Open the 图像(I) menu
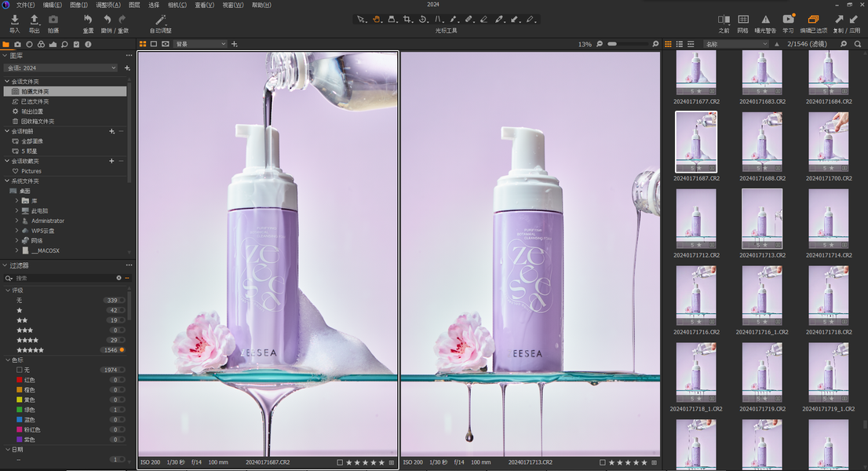 78,5
